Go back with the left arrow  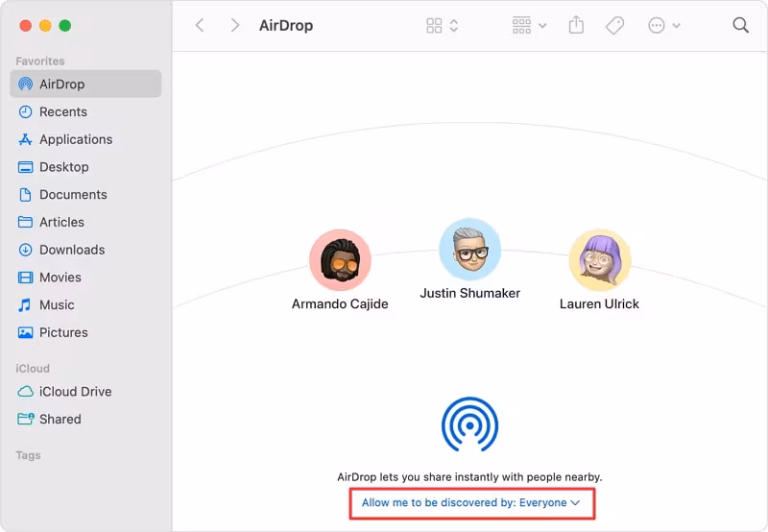(x=200, y=25)
